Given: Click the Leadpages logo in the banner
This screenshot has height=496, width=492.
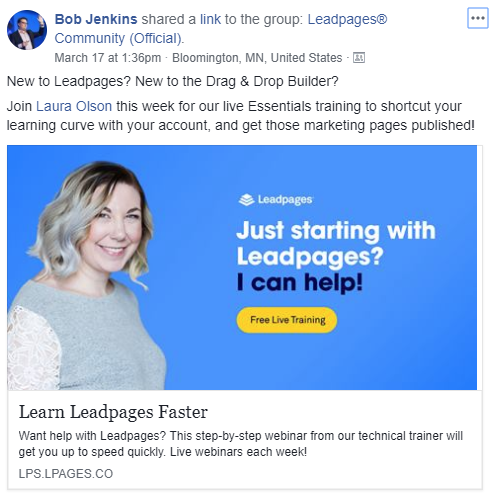Looking at the screenshot, I should click(276, 200).
